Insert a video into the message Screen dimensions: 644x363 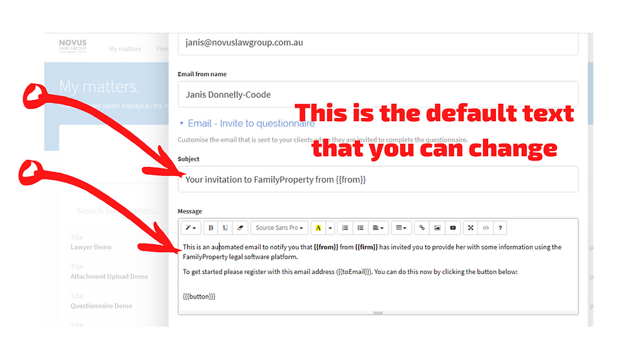[453, 228]
